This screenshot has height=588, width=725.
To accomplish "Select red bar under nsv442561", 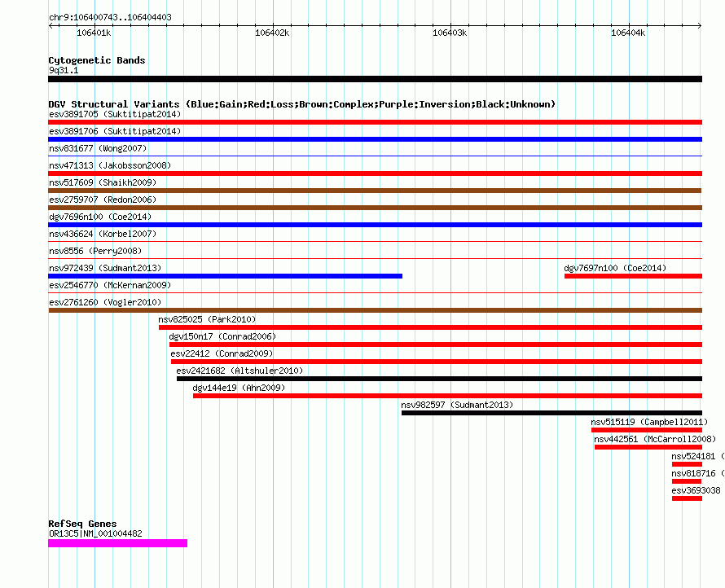I will [x=648, y=447].
